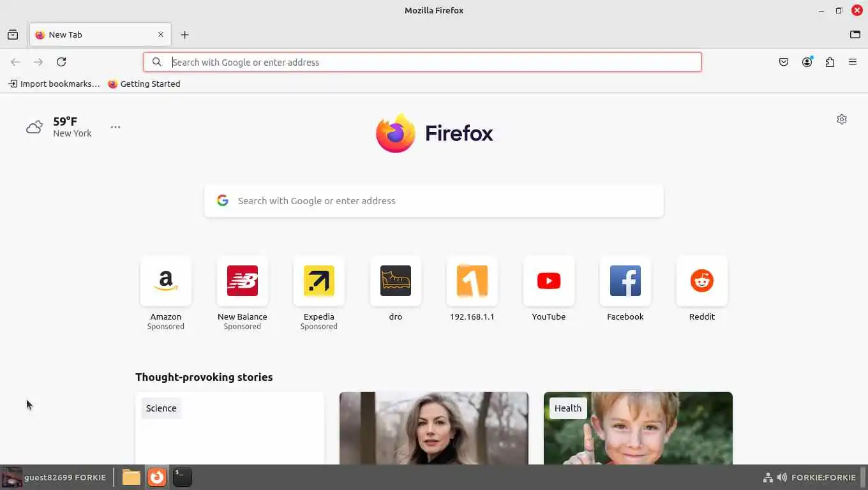Open the dro shortcut tile
Screen dimensions: 868x490
[396, 289]
